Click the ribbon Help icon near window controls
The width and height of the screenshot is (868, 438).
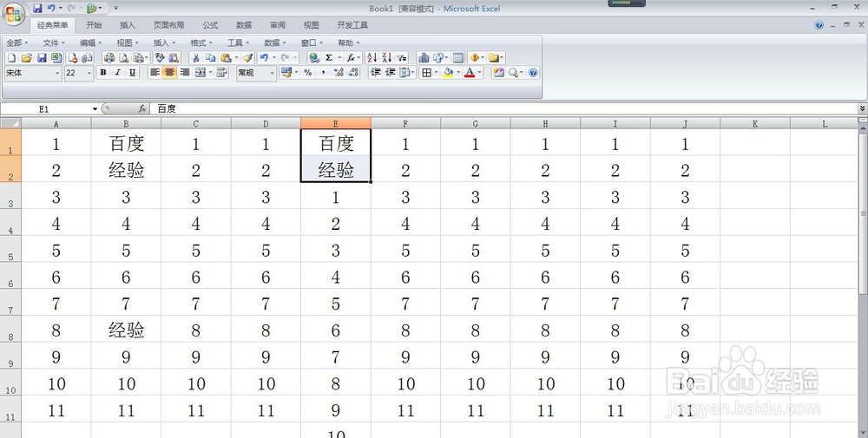coord(819,25)
